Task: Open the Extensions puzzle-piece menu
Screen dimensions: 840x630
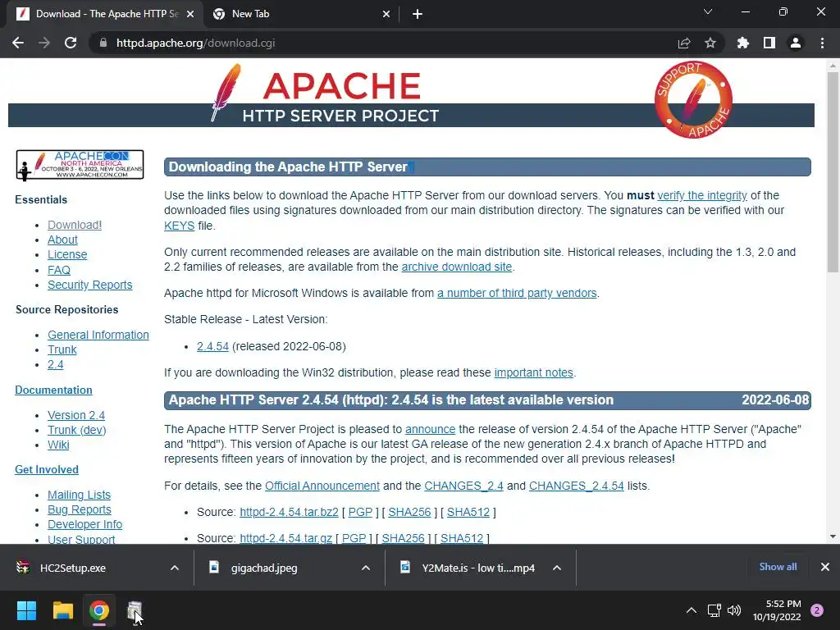Action: pyautogui.click(x=742, y=43)
